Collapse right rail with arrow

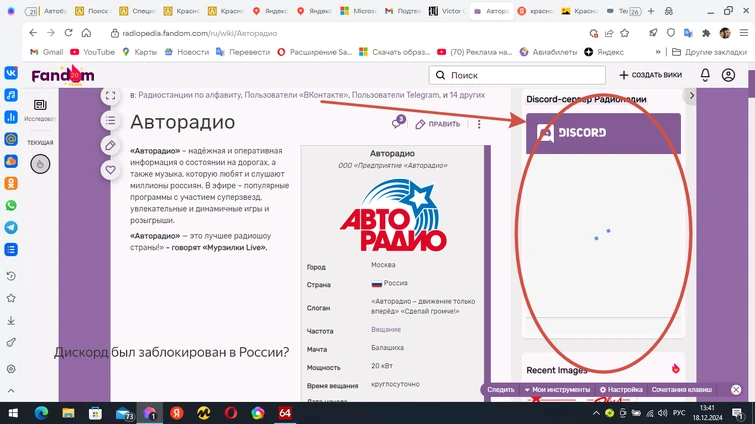(x=691, y=95)
